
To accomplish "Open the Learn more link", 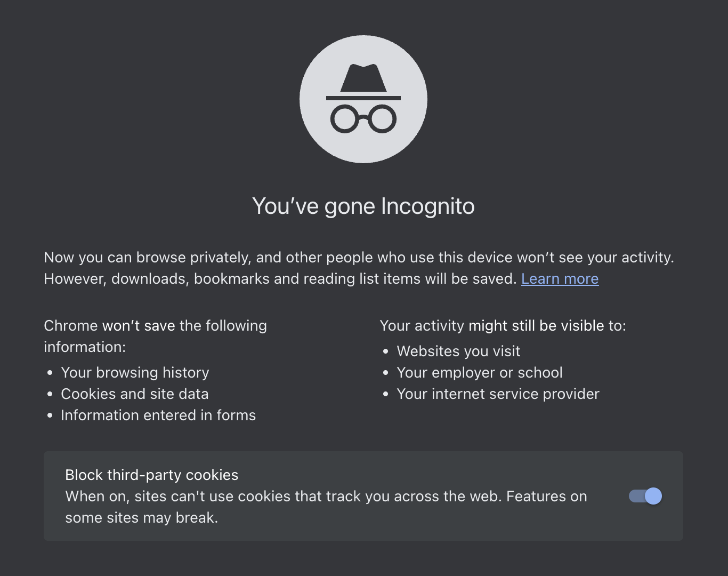I will (x=560, y=279).
